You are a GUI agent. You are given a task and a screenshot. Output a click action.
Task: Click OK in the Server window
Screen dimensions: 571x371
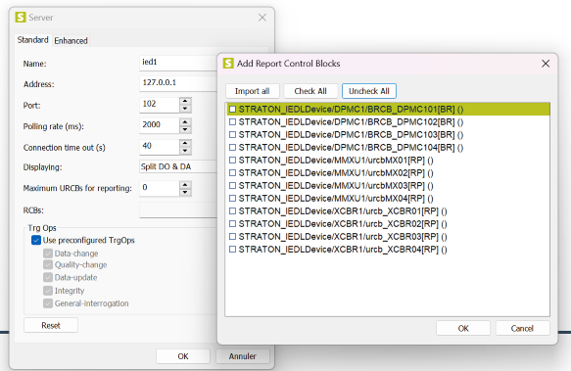pos(183,356)
